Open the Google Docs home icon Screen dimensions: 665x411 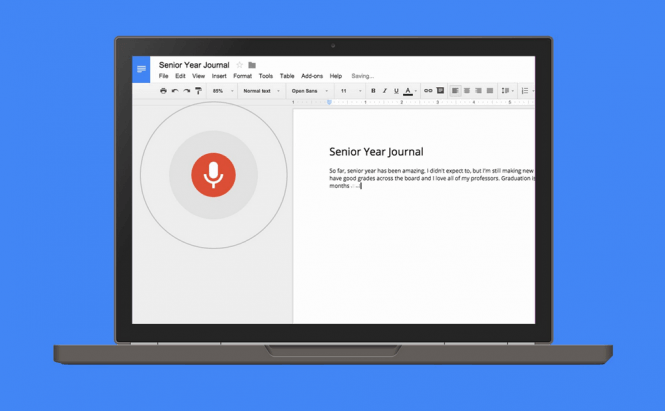tap(141, 69)
